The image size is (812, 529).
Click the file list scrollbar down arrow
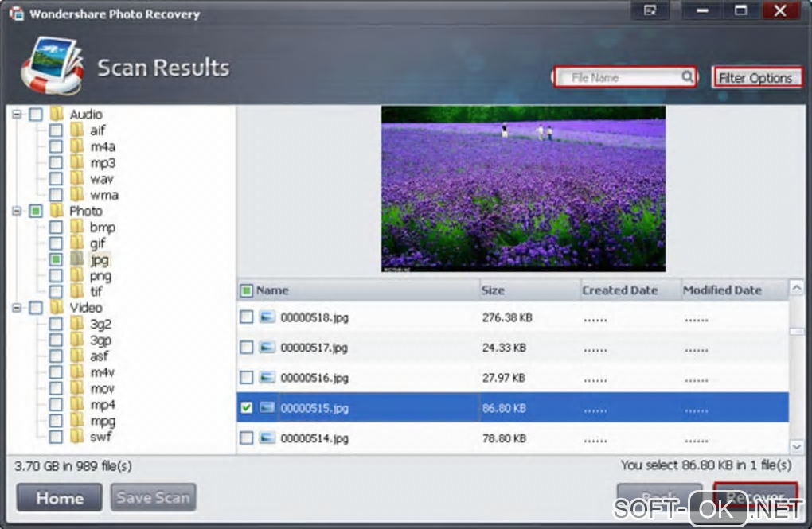pos(796,446)
